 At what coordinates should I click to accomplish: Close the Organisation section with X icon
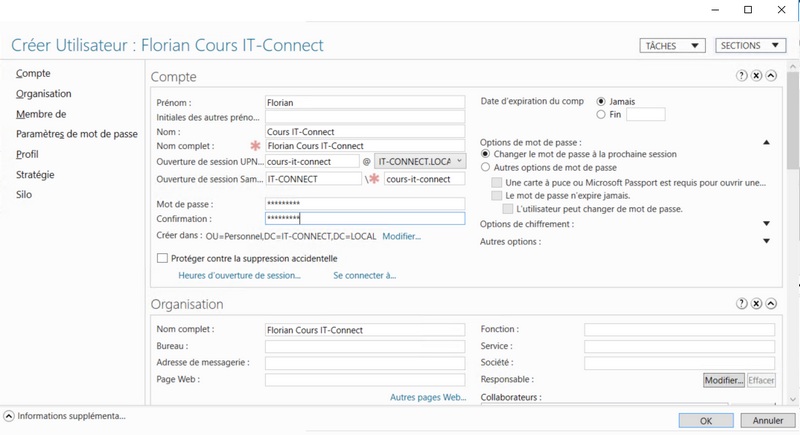tap(757, 304)
